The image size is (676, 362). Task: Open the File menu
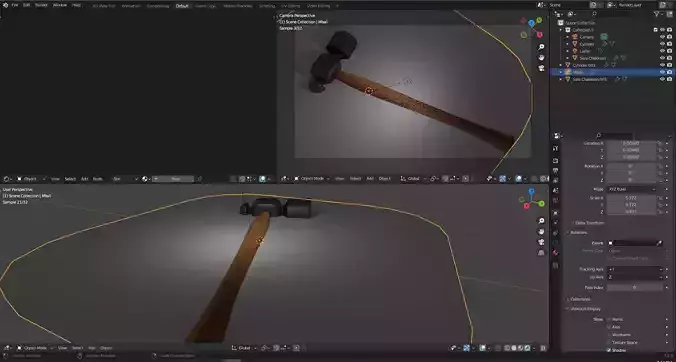(15, 5)
